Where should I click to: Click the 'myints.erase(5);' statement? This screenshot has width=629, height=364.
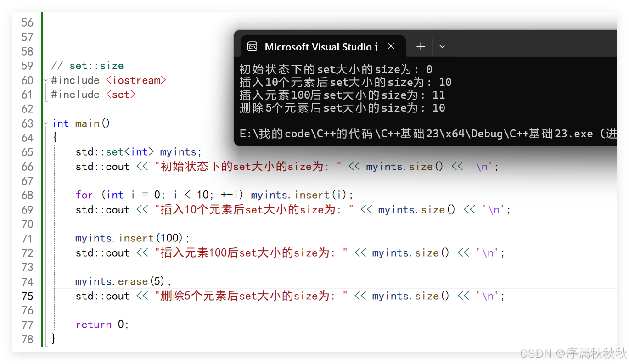[x=124, y=281]
